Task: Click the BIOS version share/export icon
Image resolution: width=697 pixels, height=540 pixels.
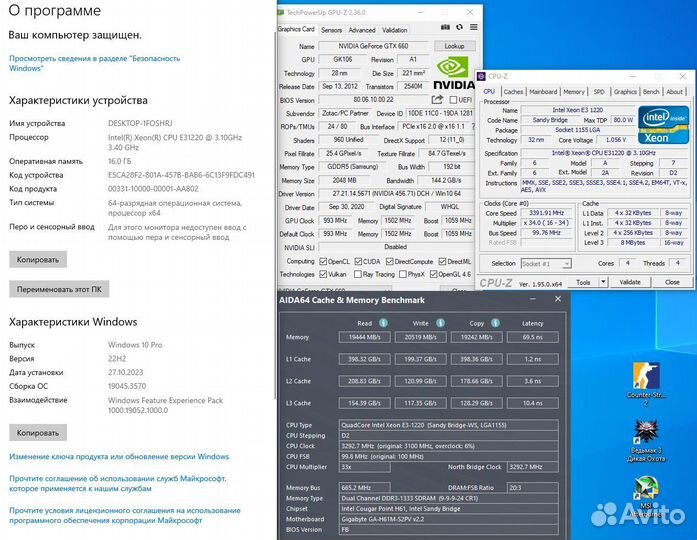Action: [x=437, y=100]
